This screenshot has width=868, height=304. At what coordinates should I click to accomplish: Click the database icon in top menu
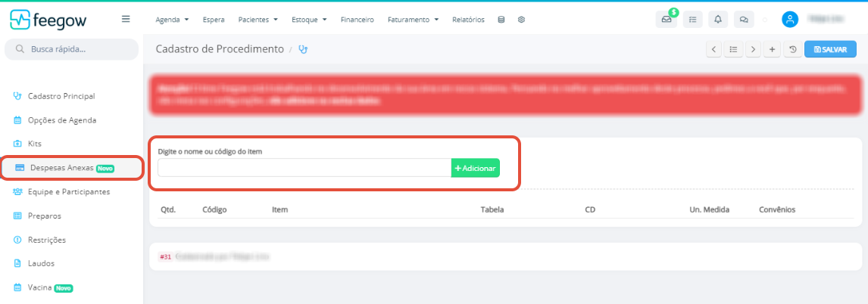tap(501, 20)
